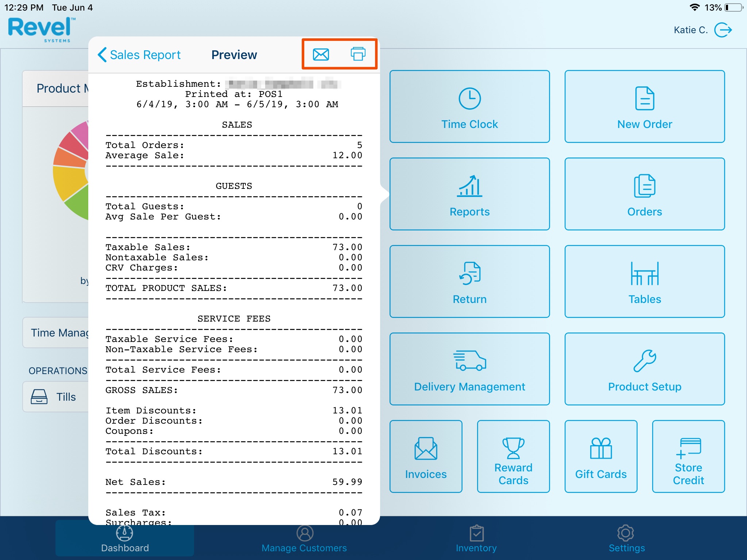Click the Katie C. user name
Image resolution: width=747 pixels, height=560 pixels.
pos(690,30)
